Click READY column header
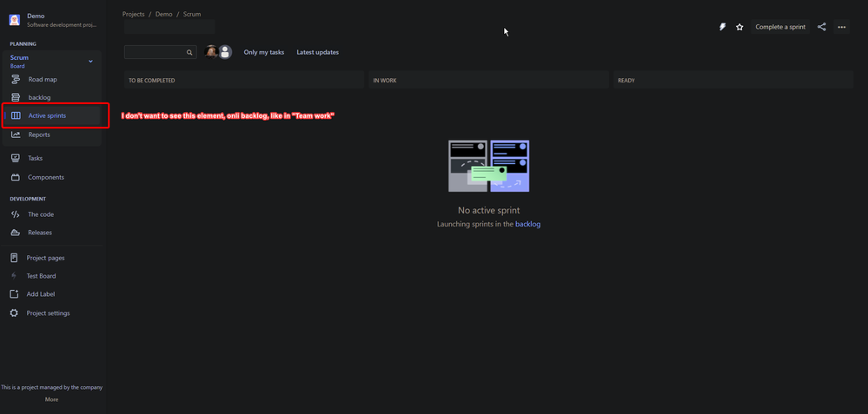This screenshot has width=868, height=414. pyautogui.click(x=733, y=80)
